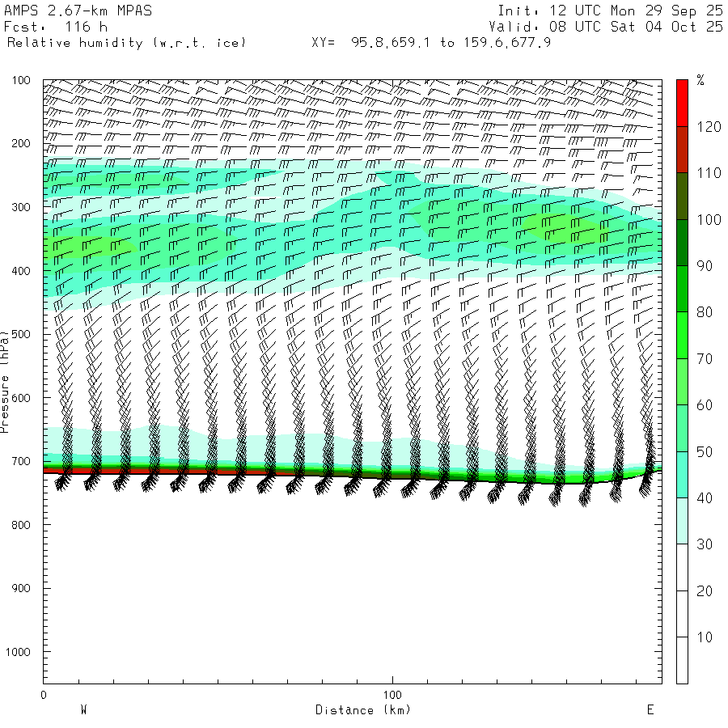The image size is (728, 728).
Task: Click the 'E' east endpoint label
Action: [650, 710]
